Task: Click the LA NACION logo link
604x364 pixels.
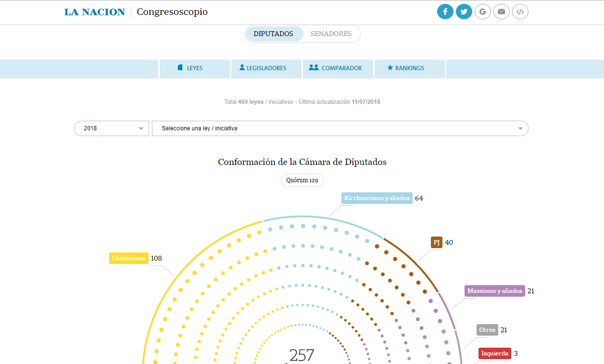Action: (x=95, y=12)
